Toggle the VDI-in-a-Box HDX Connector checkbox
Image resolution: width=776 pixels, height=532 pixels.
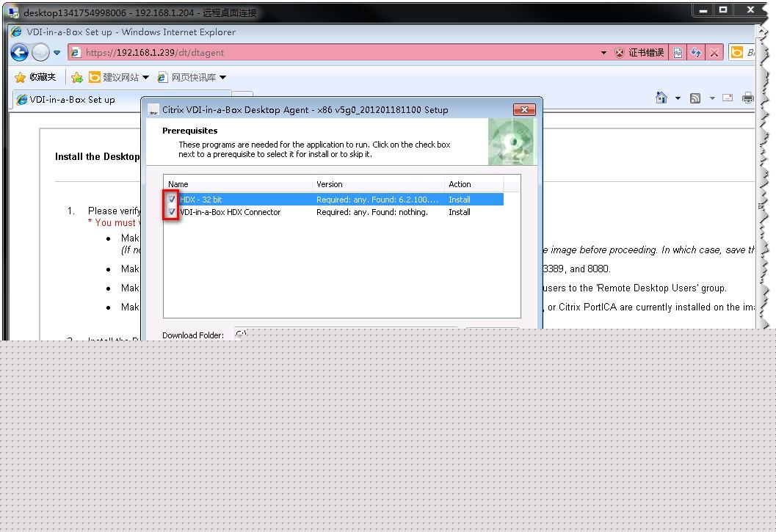click(172, 212)
